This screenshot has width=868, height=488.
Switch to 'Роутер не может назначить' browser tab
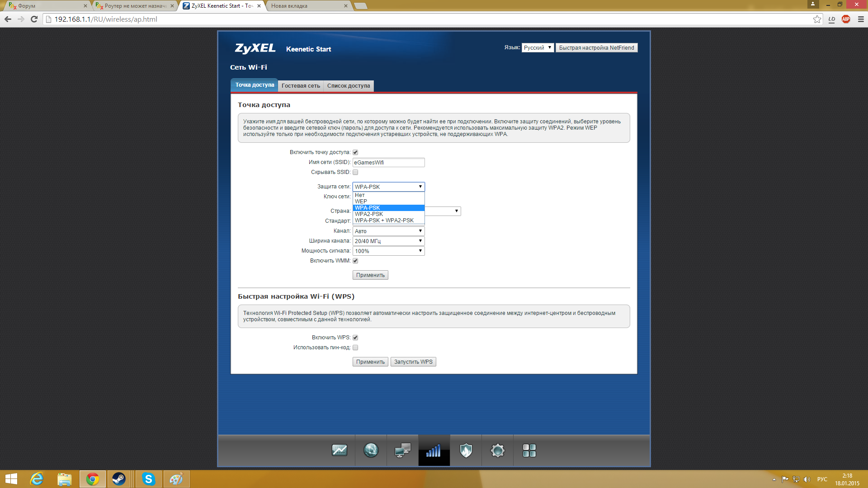[134, 6]
